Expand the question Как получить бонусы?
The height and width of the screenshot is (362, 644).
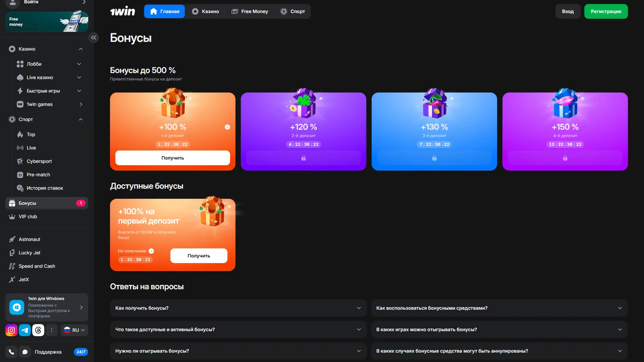238,308
